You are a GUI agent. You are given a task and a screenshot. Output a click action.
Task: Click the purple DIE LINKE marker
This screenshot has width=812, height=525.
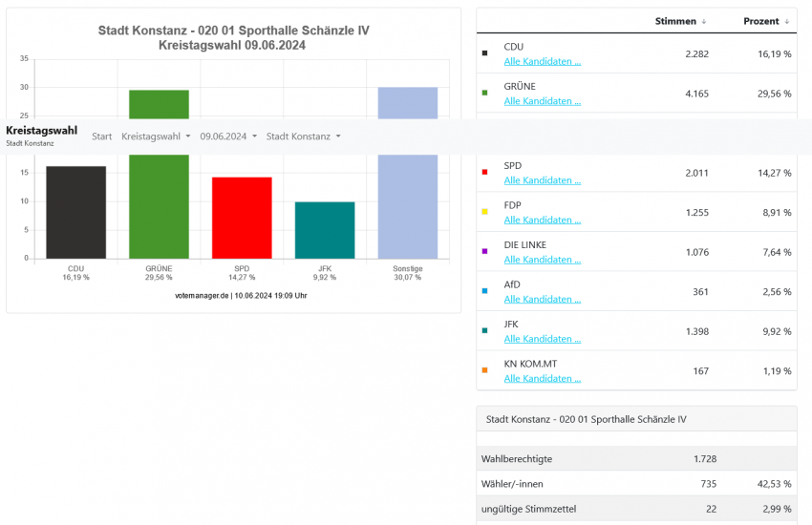tap(485, 252)
